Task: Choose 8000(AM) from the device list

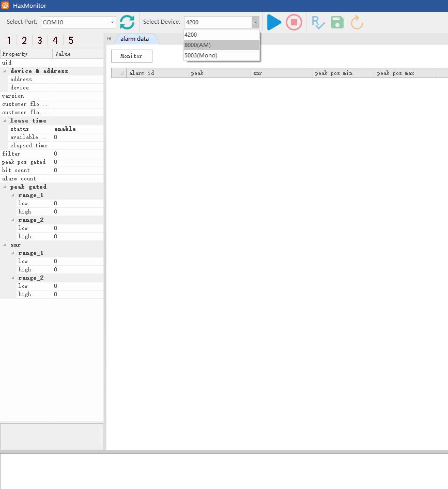Action: [x=222, y=45]
